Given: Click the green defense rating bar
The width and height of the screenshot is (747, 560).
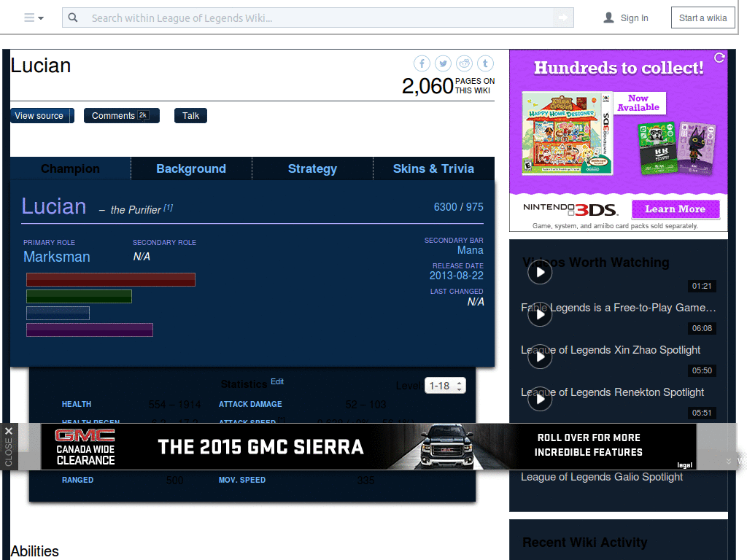Looking at the screenshot, I should (x=79, y=296).
